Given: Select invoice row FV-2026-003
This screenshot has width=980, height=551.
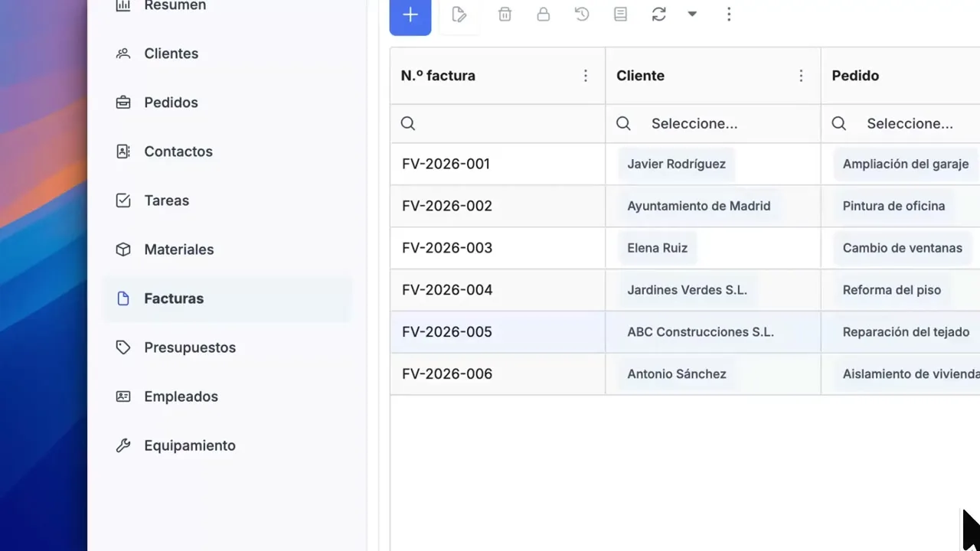Looking at the screenshot, I should [447, 248].
